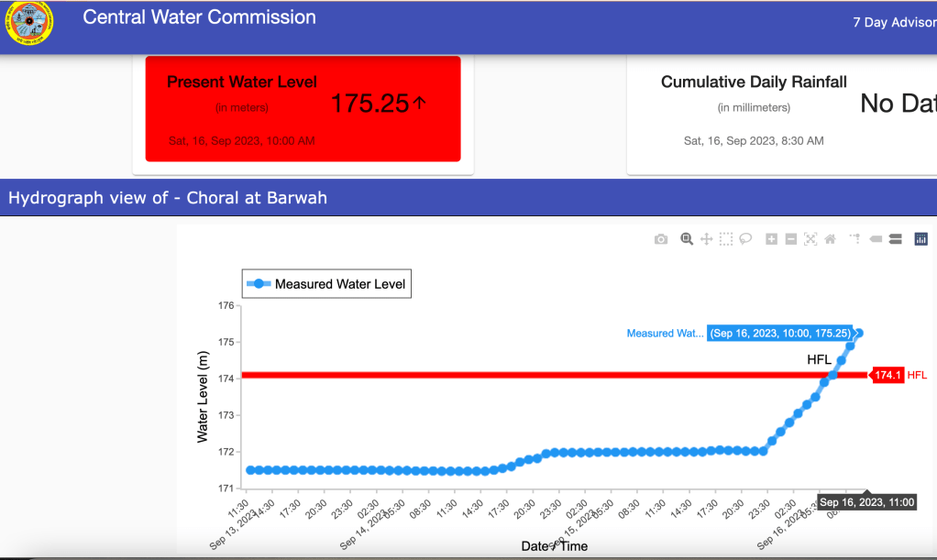Click the Central Water Commission logo
937x560 pixels.
[28, 22]
